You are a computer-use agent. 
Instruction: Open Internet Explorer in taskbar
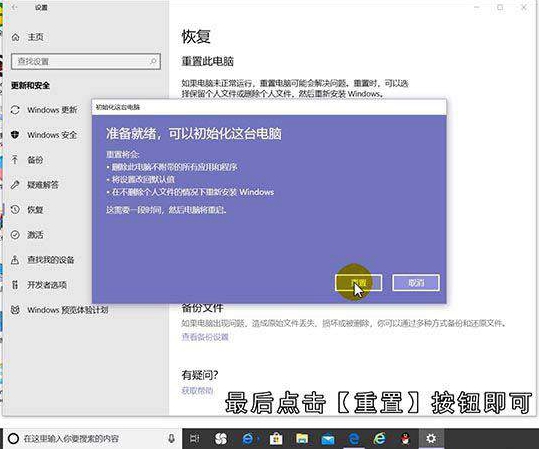click(x=380, y=439)
